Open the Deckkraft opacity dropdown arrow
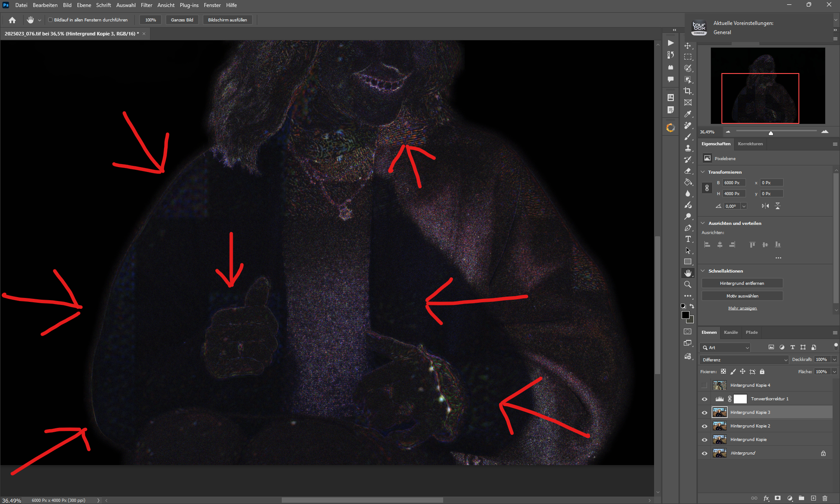 [x=834, y=360]
